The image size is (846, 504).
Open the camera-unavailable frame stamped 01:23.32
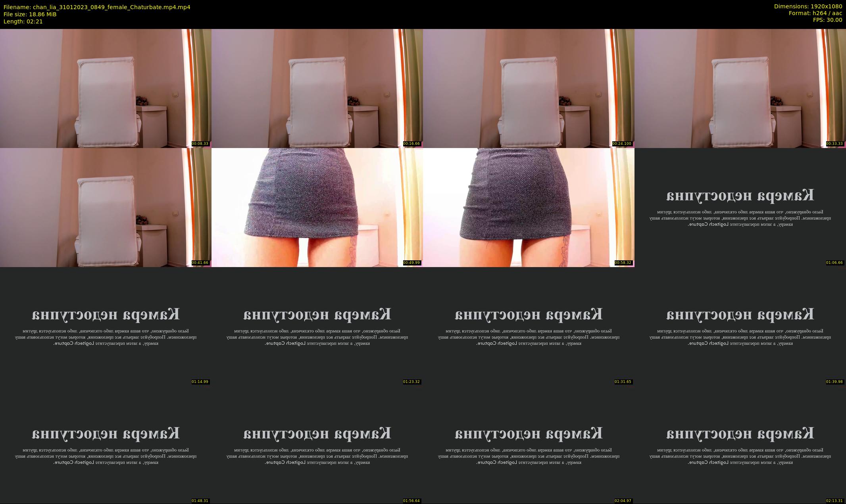tap(317, 326)
